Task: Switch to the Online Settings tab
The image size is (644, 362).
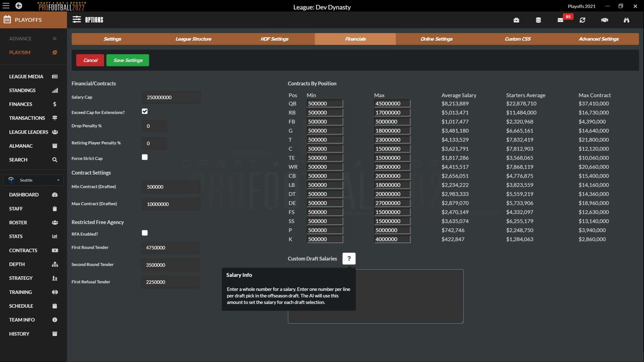Action: [436, 39]
